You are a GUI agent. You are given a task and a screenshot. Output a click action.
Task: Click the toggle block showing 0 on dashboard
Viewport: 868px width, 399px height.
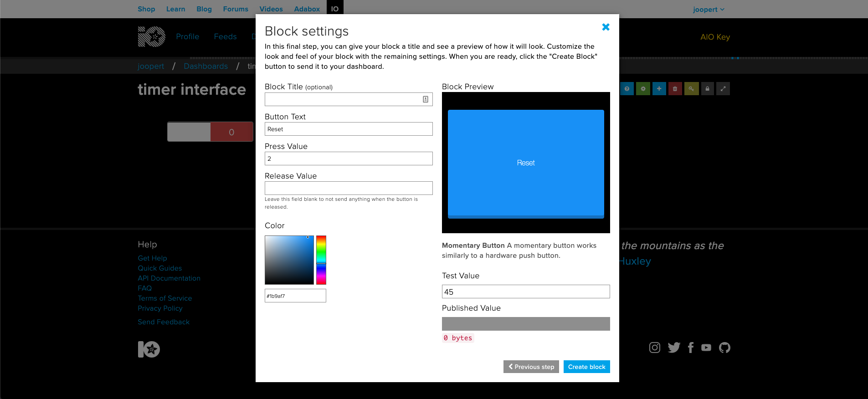pos(210,132)
